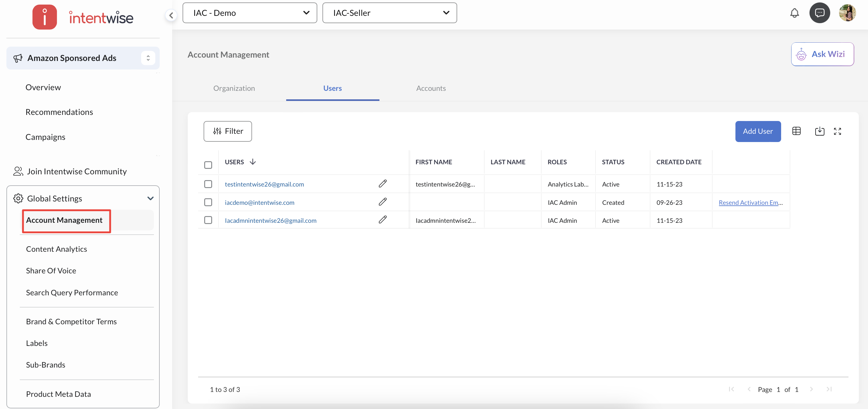
Task: Collapse the sidebar with arrow icon
Action: click(x=171, y=15)
